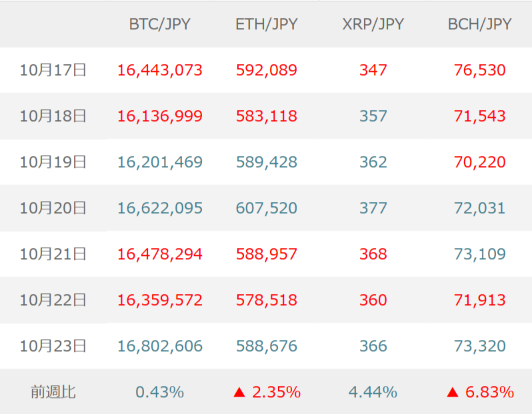
Task: Select the ETH value 578,518
Action: pyautogui.click(x=267, y=301)
